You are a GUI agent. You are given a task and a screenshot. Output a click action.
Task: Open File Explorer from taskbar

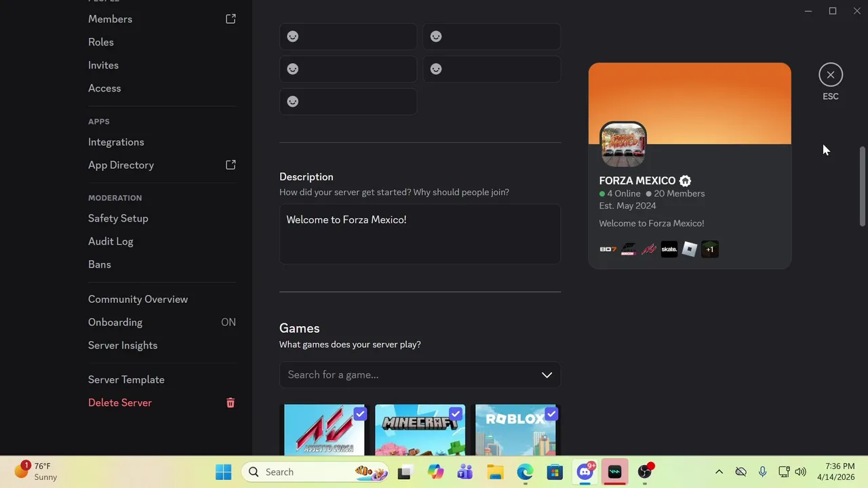pos(495,472)
